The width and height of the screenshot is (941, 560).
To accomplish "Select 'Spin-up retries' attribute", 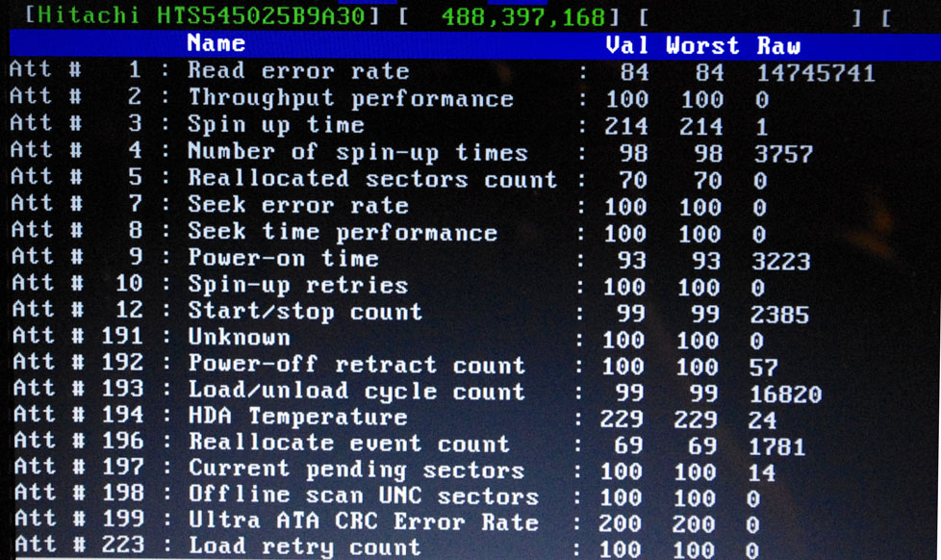I will pos(298,285).
